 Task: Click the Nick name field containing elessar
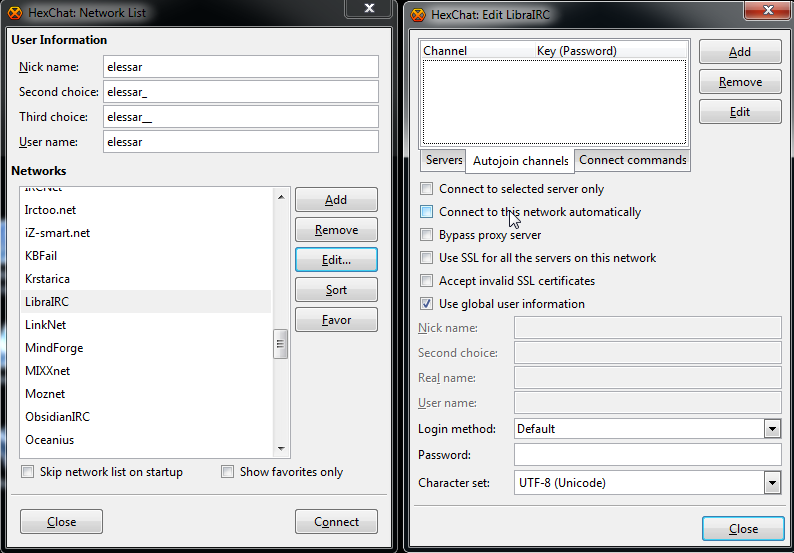click(x=240, y=66)
